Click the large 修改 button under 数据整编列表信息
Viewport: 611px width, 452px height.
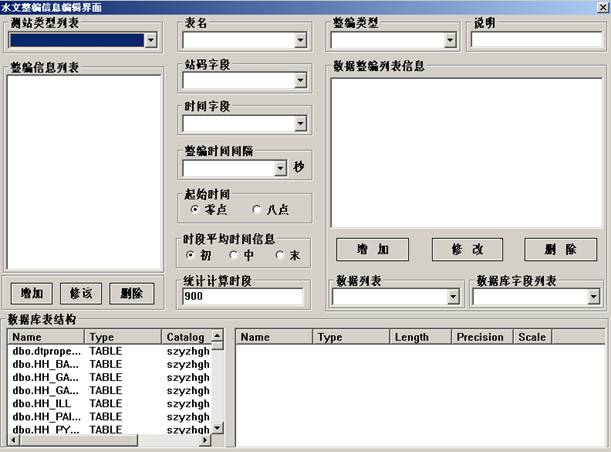(467, 249)
